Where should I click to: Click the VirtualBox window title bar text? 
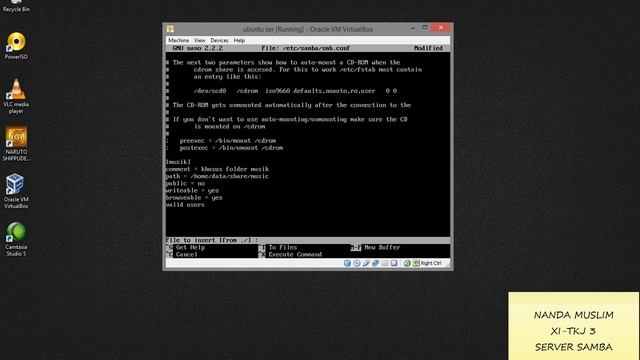click(x=307, y=29)
